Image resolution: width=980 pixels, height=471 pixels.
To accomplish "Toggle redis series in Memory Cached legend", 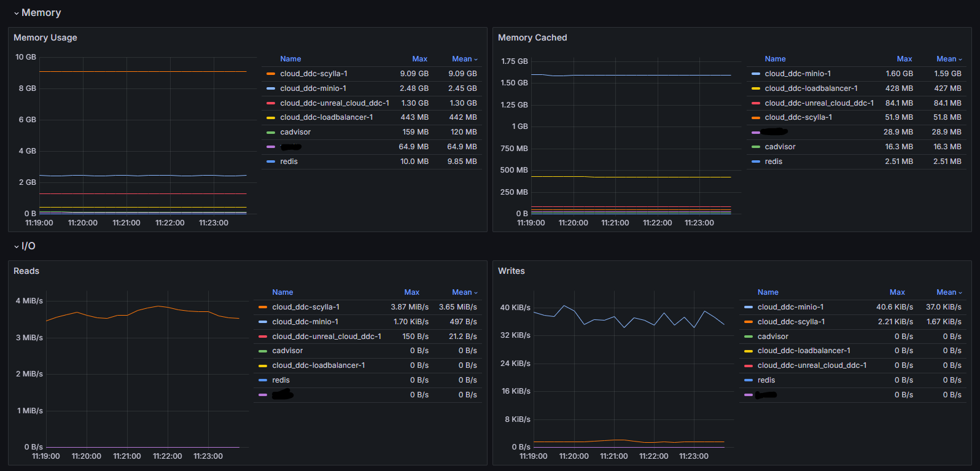I will coord(773,162).
